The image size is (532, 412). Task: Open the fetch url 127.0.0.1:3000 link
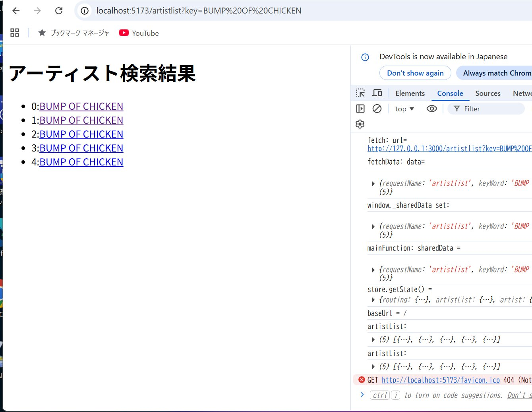pos(450,149)
